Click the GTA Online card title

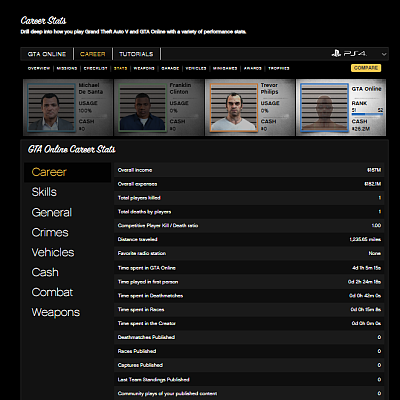click(x=366, y=89)
